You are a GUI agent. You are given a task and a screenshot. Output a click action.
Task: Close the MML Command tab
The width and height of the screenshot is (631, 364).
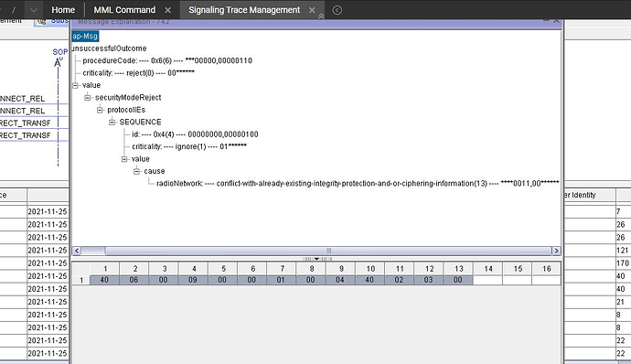tap(168, 10)
